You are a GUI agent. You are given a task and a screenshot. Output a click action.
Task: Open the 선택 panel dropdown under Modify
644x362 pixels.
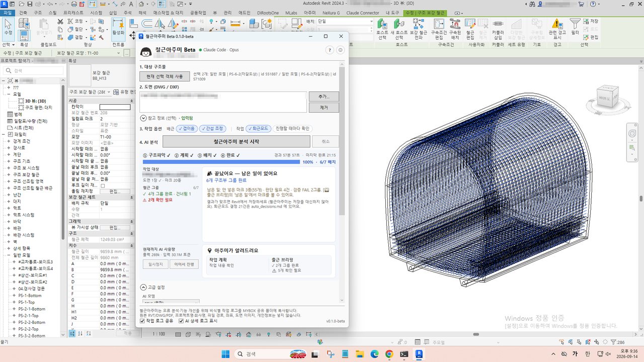tap(8, 45)
